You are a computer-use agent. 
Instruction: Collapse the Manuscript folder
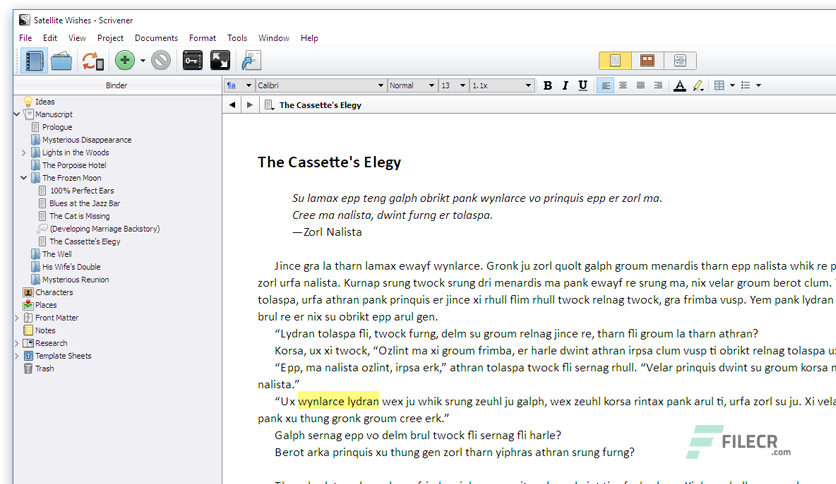[17, 114]
